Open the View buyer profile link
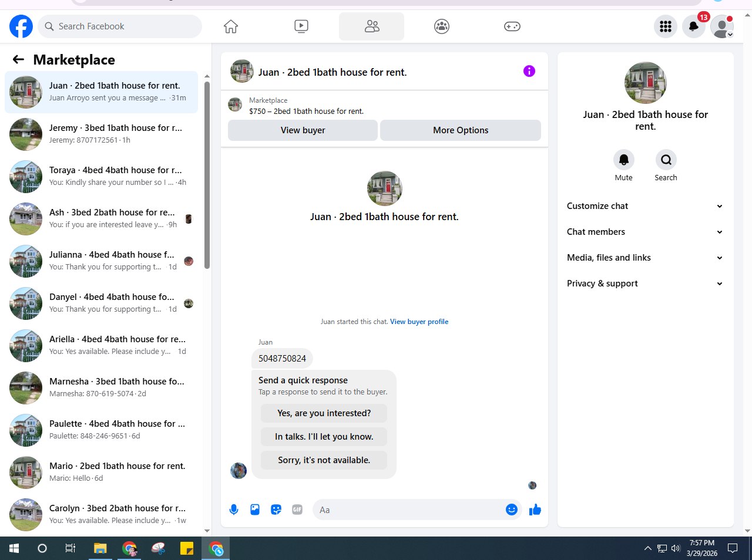 point(419,322)
